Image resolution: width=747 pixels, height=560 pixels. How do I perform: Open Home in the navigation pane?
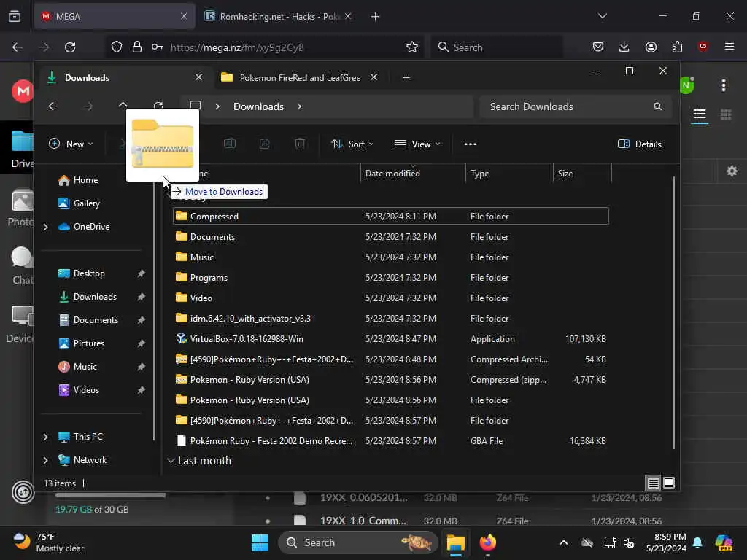[86, 180]
